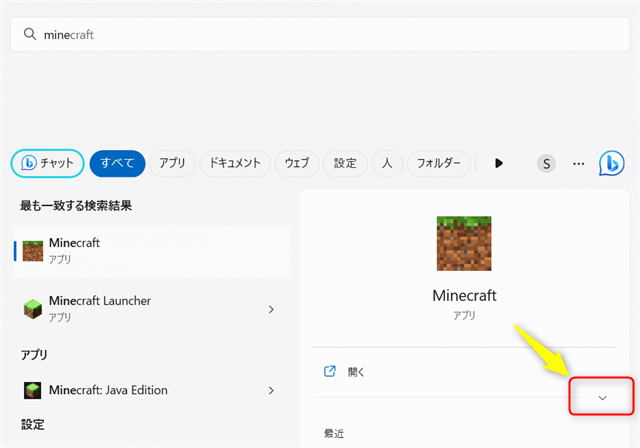Select the すべて filter tab
Image resolution: width=640 pixels, height=448 pixels.
(117, 163)
